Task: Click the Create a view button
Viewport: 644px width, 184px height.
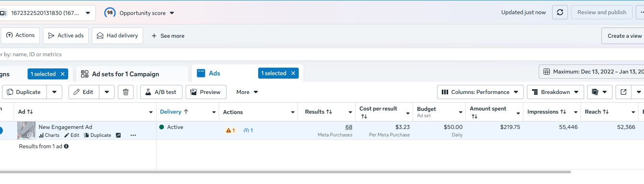Action: [x=624, y=36]
